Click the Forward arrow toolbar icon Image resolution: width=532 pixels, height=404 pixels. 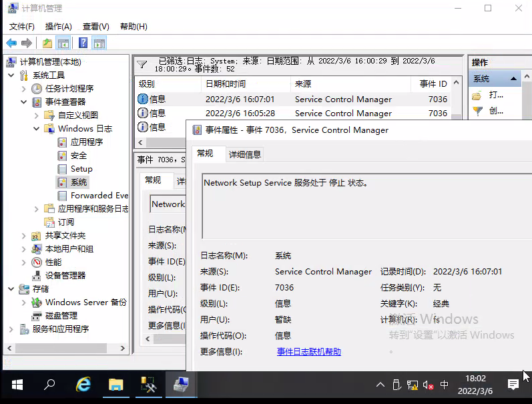27,43
